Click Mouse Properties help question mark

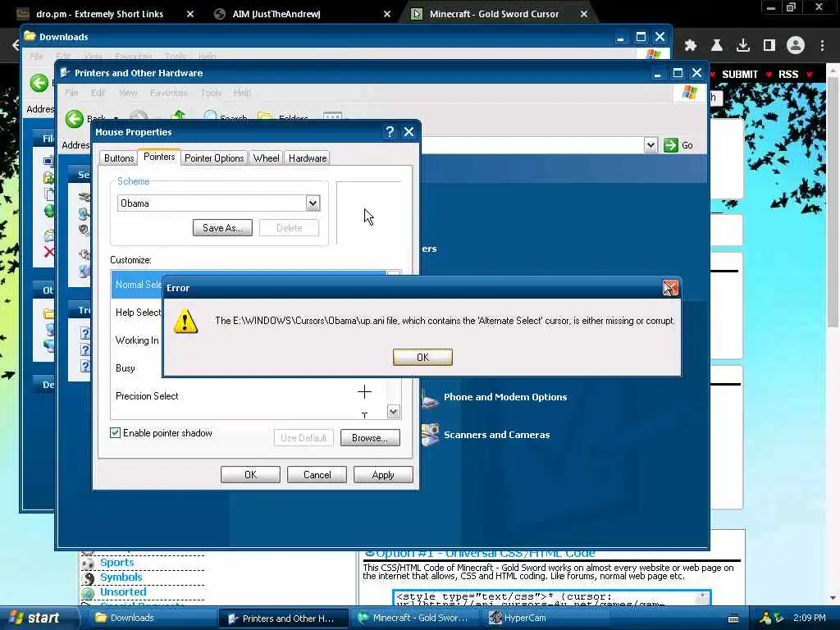pos(390,132)
